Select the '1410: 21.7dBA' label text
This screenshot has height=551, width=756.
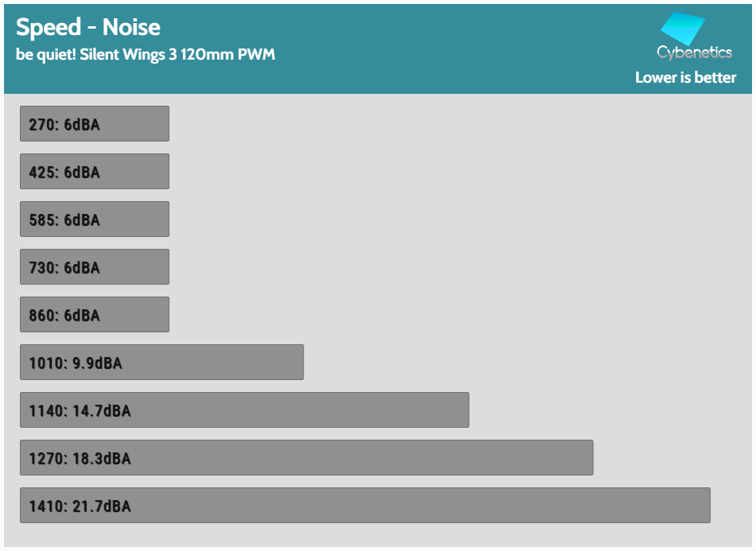79,506
